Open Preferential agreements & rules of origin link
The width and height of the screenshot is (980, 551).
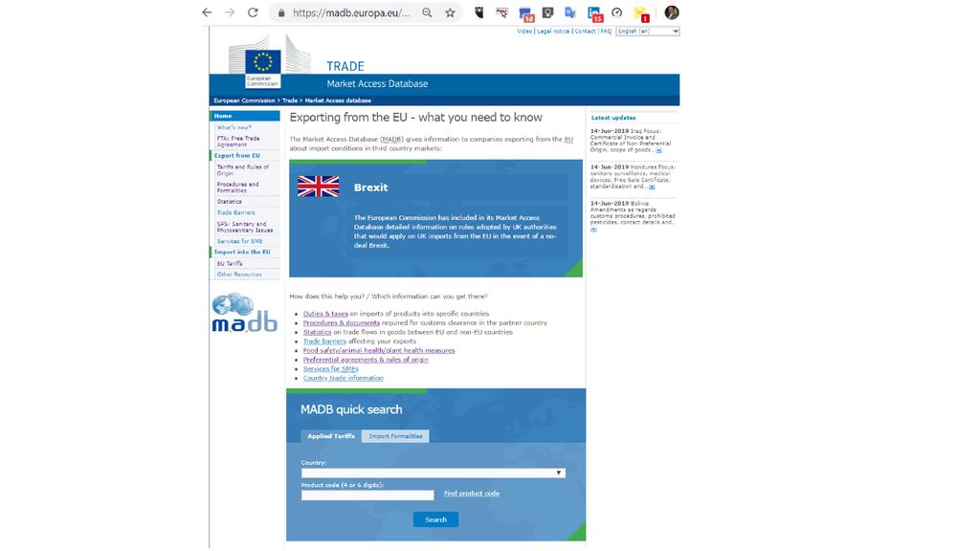(366, 360)
